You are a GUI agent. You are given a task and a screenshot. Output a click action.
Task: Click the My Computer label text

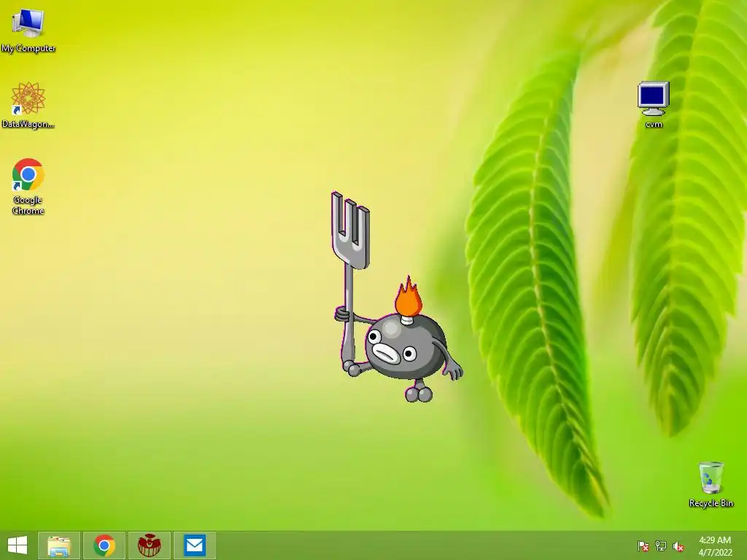28,48
